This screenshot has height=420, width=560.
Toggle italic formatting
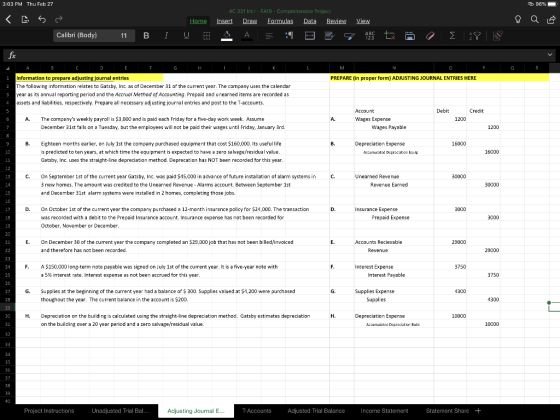pyautogui.click(x=166, y=35)
